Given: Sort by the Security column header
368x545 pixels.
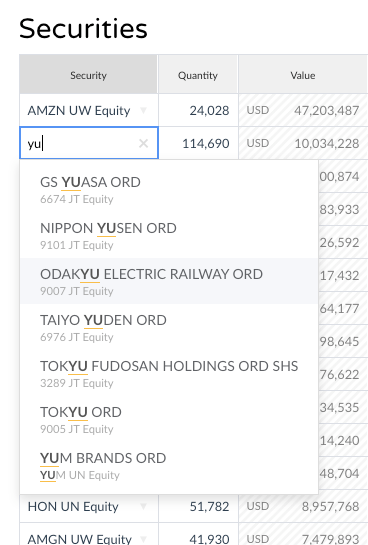Looking at the screenshot, I should pyautogui.click(x=88, y=74).
